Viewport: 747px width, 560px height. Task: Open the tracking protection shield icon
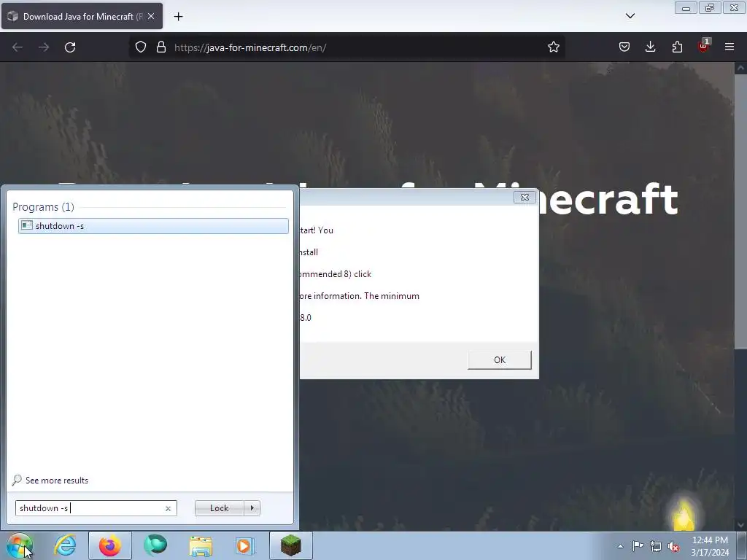pos(141,47)
